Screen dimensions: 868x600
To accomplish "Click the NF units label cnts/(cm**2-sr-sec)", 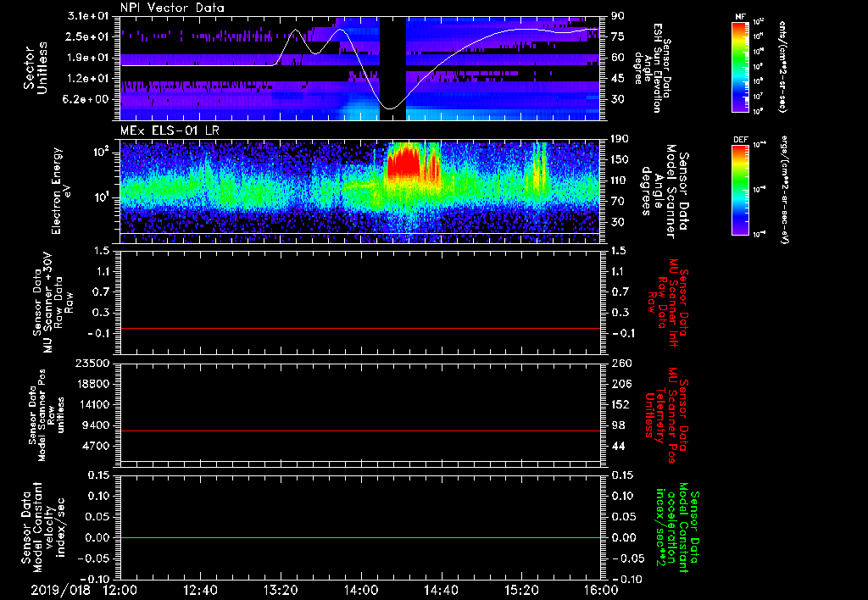I will [782, 67].
